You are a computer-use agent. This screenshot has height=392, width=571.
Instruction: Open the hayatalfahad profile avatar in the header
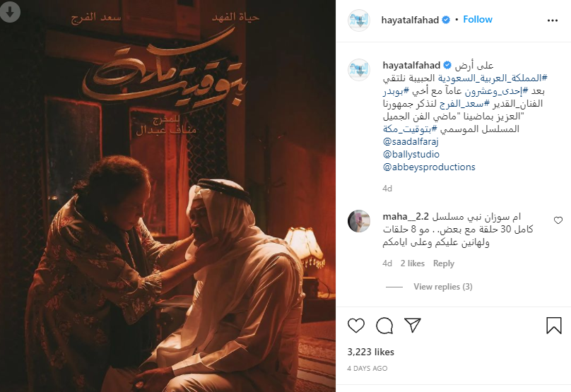[359, 20]
